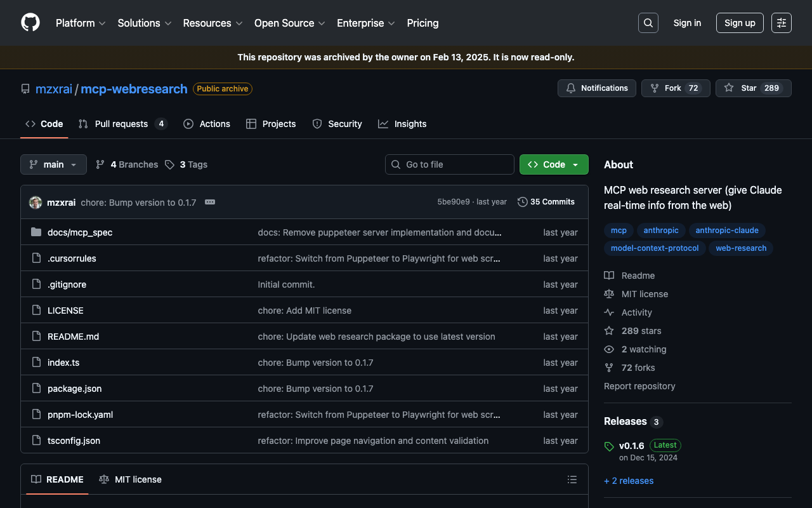Fork the repository
This screenshot has width=812, height=508.
pyautogui.click(x=675, y=88)
